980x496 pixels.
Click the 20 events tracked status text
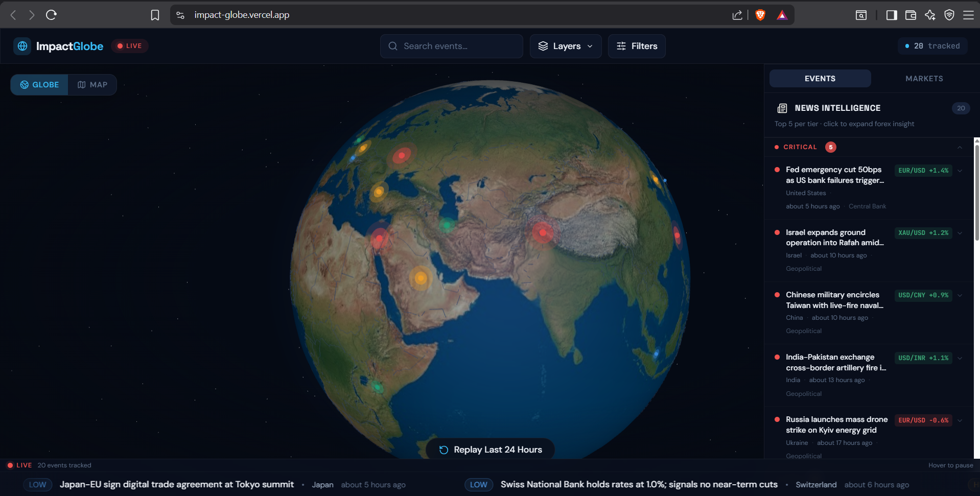64,465
